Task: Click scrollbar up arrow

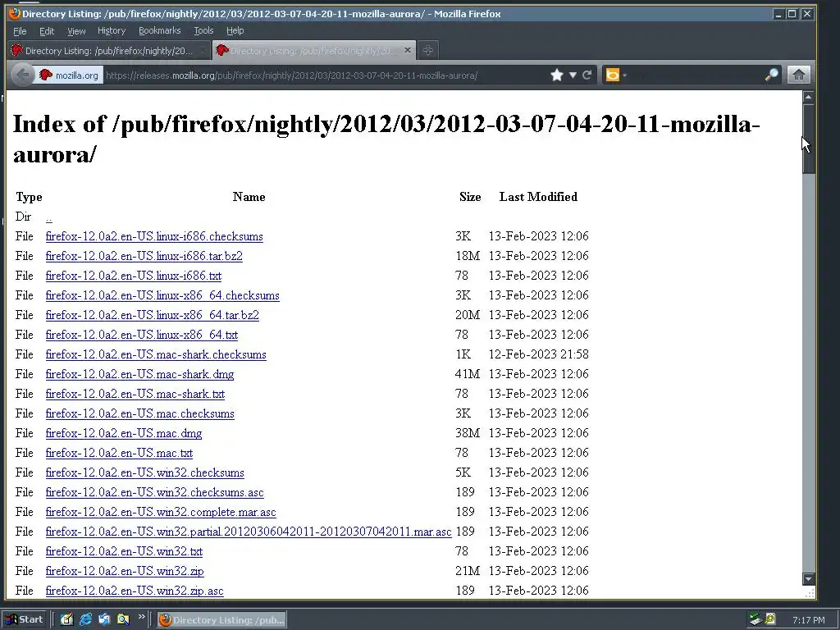Action: [x=808, y=97]
